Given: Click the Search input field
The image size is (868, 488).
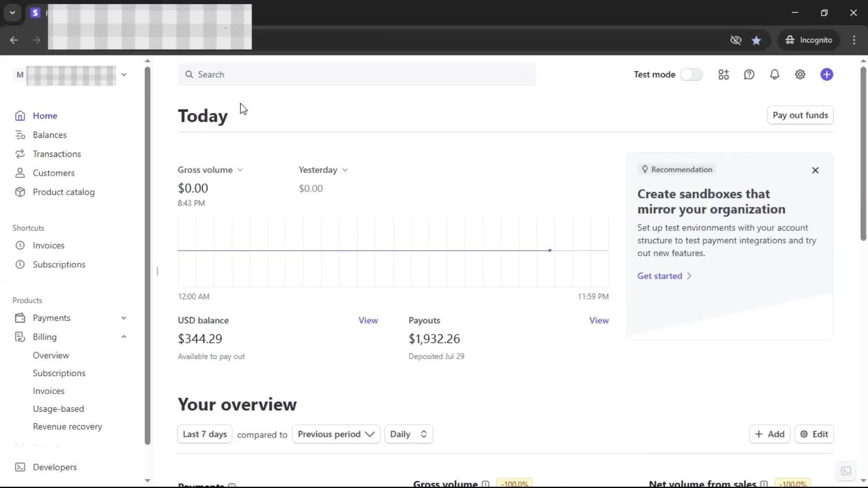Looking at the screenshot, I should point(357,75).
